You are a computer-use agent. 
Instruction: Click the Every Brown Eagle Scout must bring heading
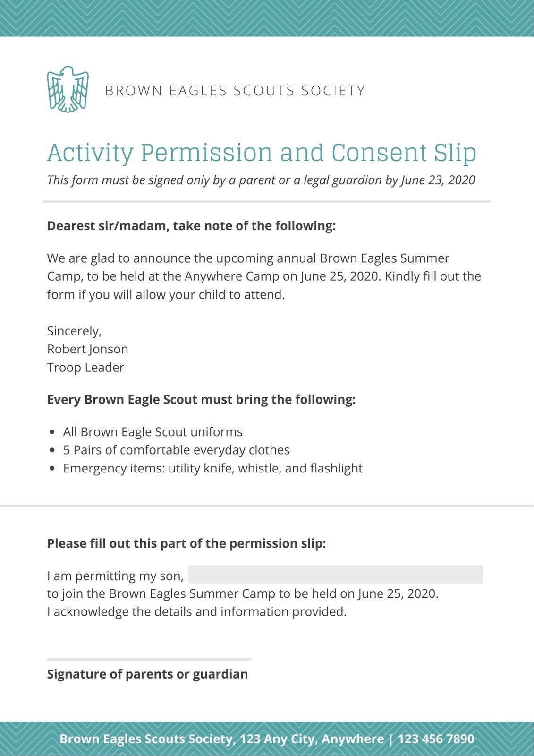[201, 400]
